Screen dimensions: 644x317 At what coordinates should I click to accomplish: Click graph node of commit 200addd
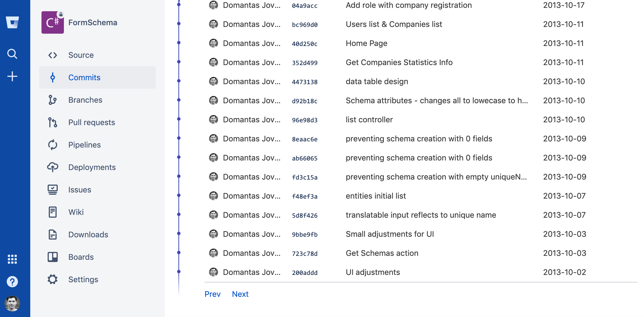179,272
